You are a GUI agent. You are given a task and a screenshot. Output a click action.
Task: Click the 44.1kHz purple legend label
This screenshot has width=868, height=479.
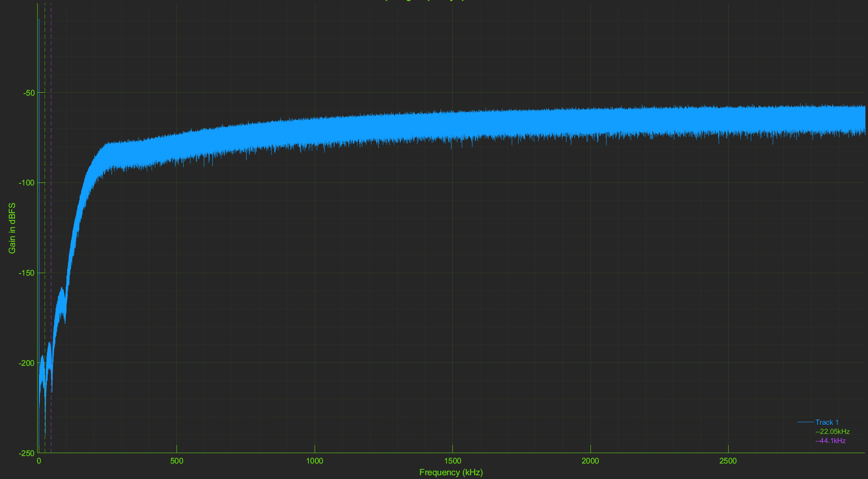[x=830, y=441]
